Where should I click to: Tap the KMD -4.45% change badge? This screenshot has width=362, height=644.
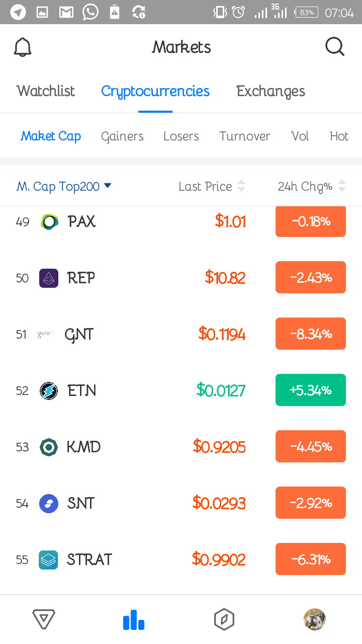(311, 446)
